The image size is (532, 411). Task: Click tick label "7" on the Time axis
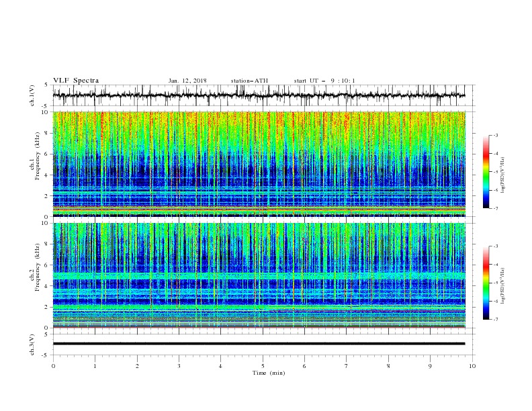click(347, 366)
